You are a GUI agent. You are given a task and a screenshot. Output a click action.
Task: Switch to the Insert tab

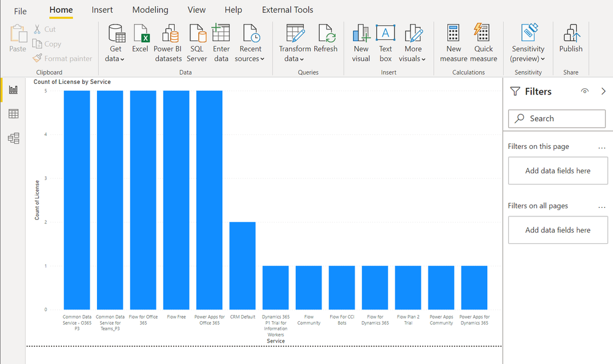coord(102,10)
